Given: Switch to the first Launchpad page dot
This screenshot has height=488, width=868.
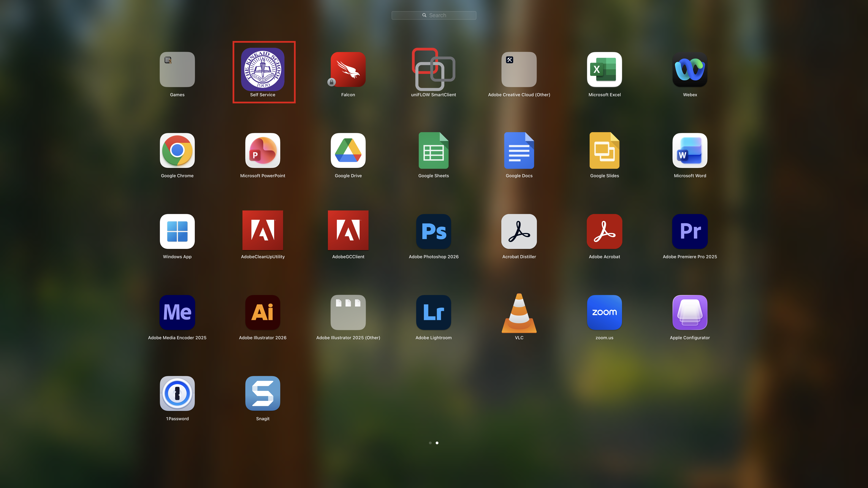Looking at the screenshot, I should click(x=430, y=443).
